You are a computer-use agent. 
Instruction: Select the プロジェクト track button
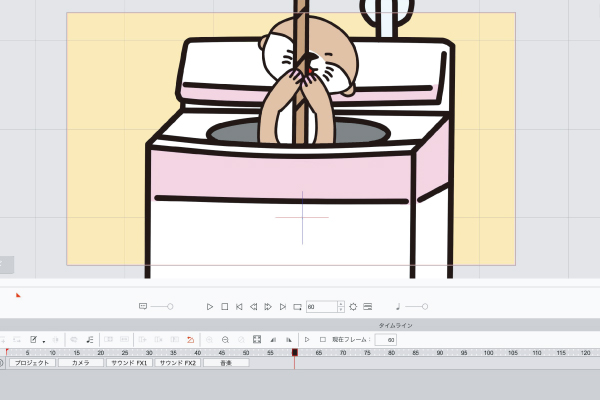[x=32, y=362]
